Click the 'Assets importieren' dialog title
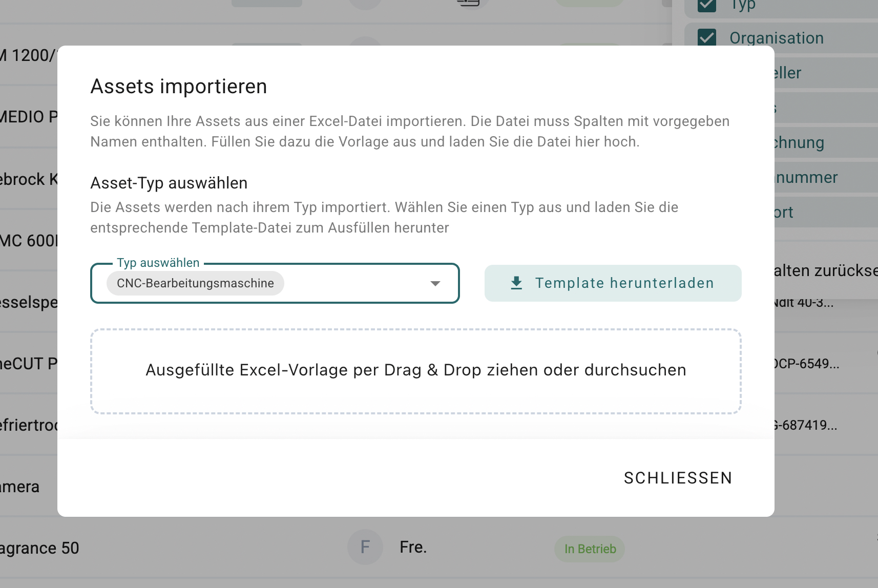 click(179, 86)
